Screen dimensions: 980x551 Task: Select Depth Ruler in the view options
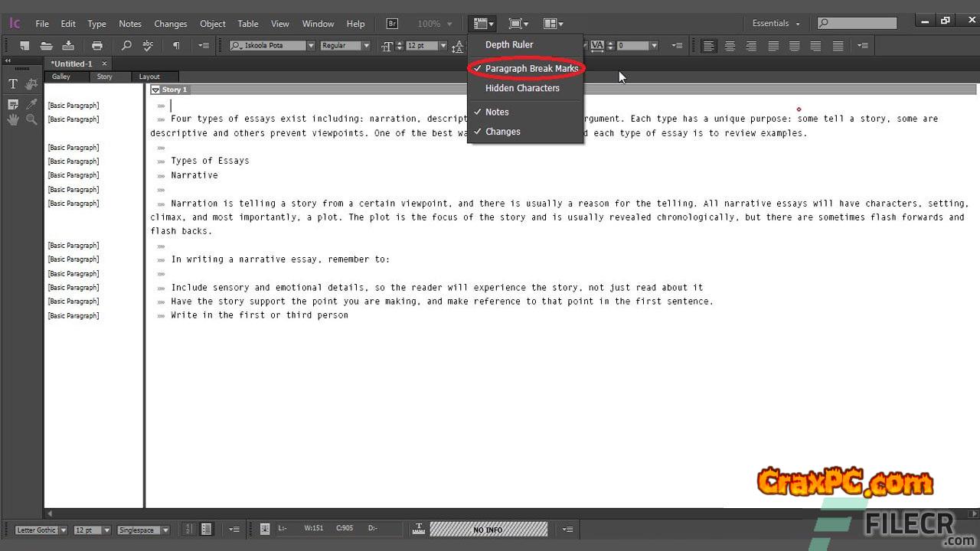[x=509, y=44]
